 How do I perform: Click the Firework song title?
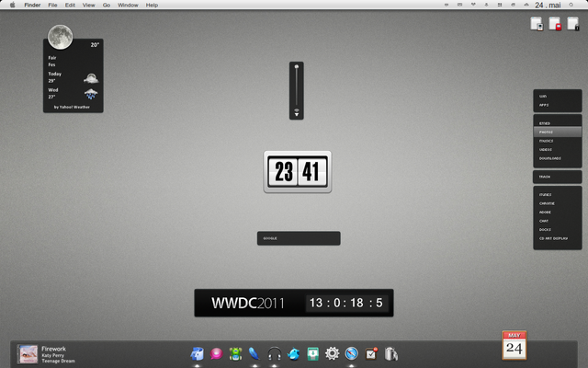(53, 349)
